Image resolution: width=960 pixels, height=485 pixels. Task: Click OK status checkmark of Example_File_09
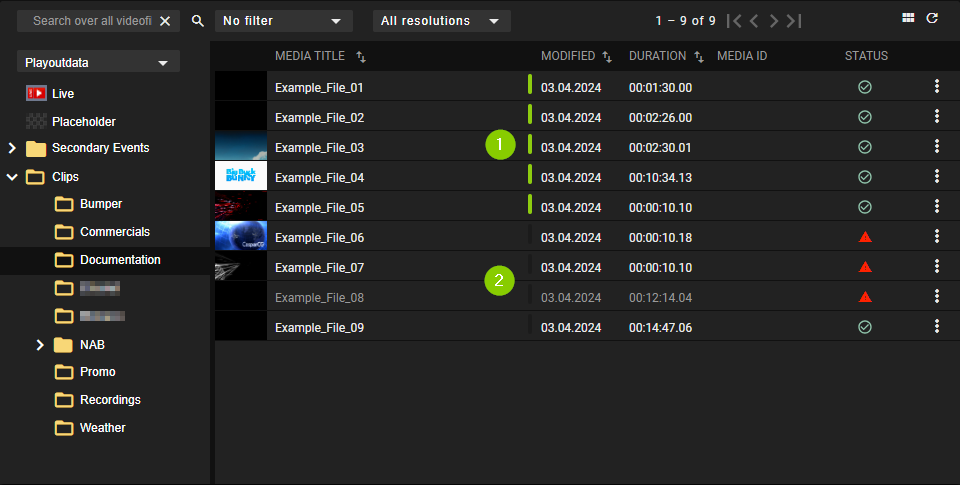[x=864, y=327]
